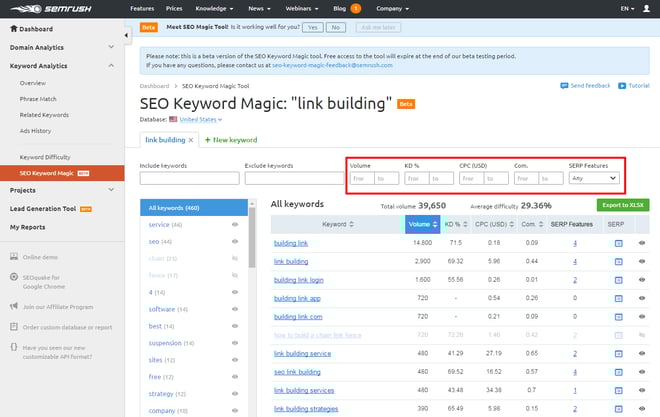
Task: Click the SEOquake for Chrome icon
Action: point(14,277)
